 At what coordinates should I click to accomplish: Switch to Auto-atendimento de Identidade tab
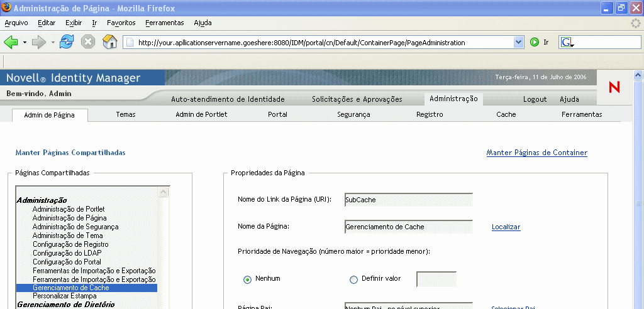coord(228,99)
